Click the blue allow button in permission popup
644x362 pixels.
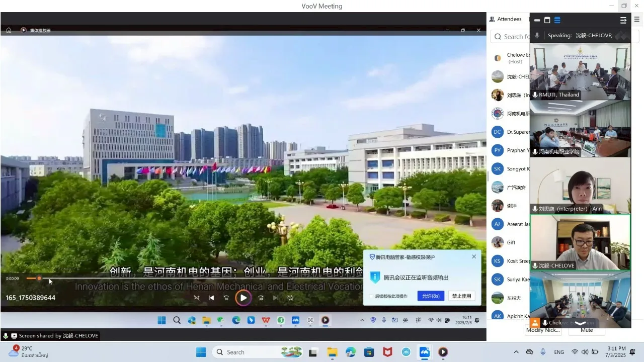[430, 296]
